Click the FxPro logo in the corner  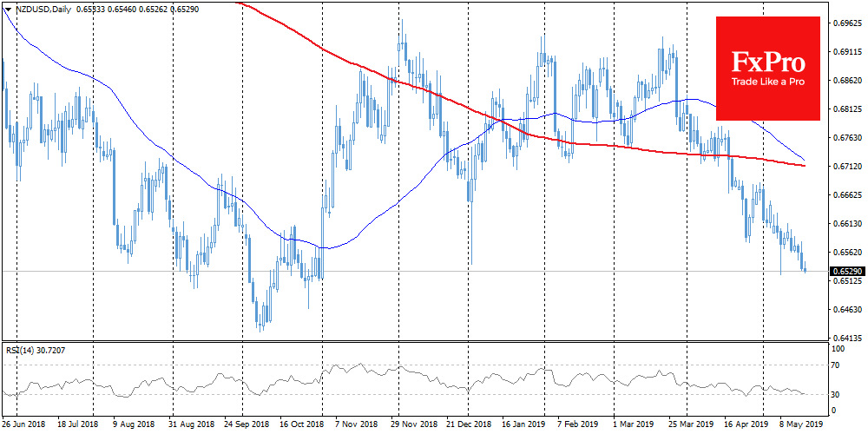767,68
